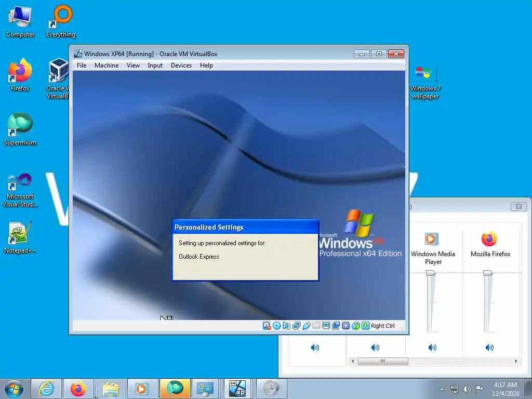Image resolution: width=532 pixels, height=399 pixels.
Task: Click the Windows Media Player icon in Volume Mixer
Action: 432,239
